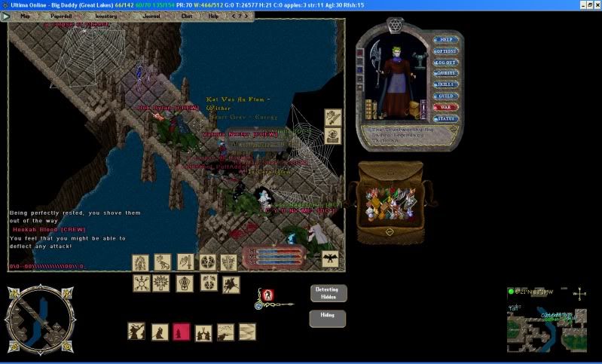
Task: Click the two dueling figures ability icon
Action: (203, 333)
